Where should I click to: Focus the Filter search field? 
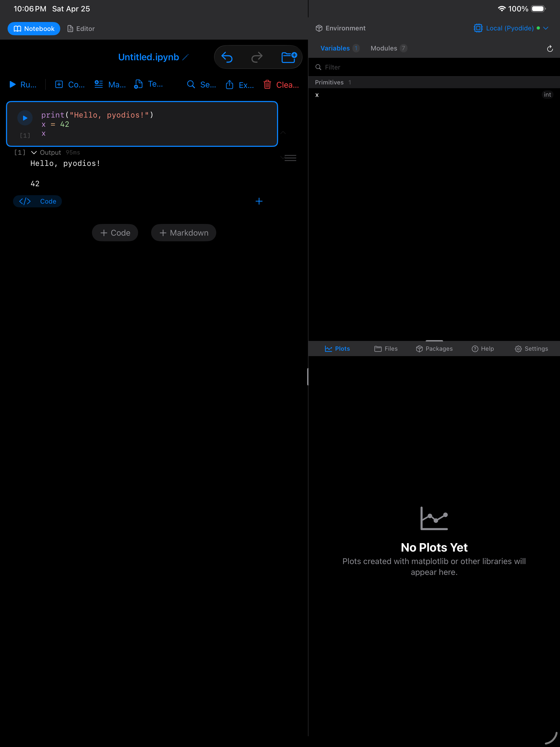tap(434, 67)
